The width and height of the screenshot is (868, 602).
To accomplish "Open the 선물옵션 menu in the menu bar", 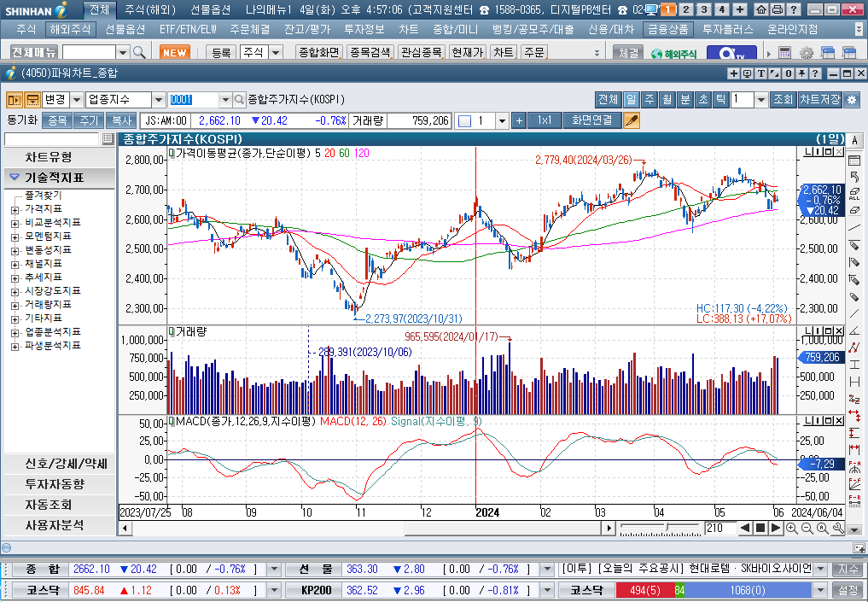I will (x=125, y=29).
